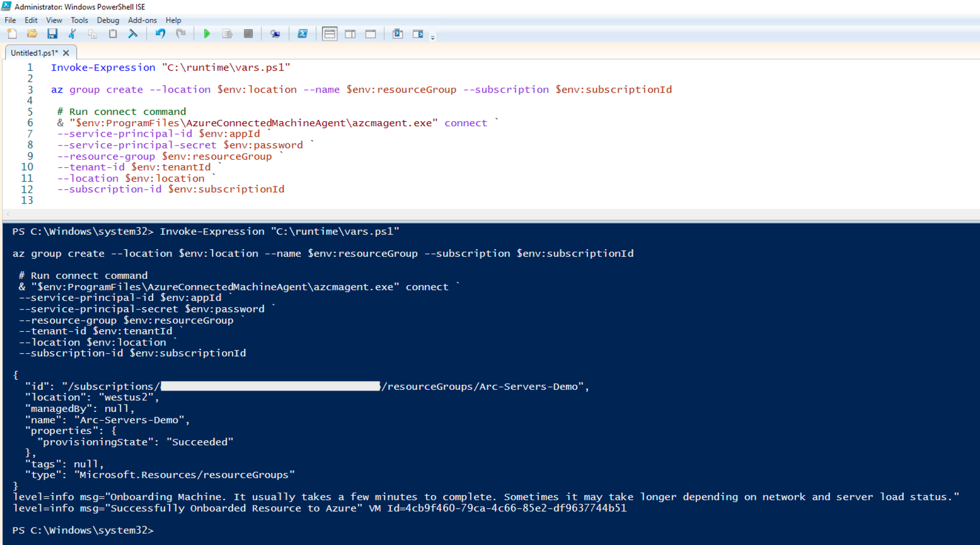Undo the last edit with the blue arrow
Image resolution: width=980 pixels, height=545 pixels.
[160, 34]
